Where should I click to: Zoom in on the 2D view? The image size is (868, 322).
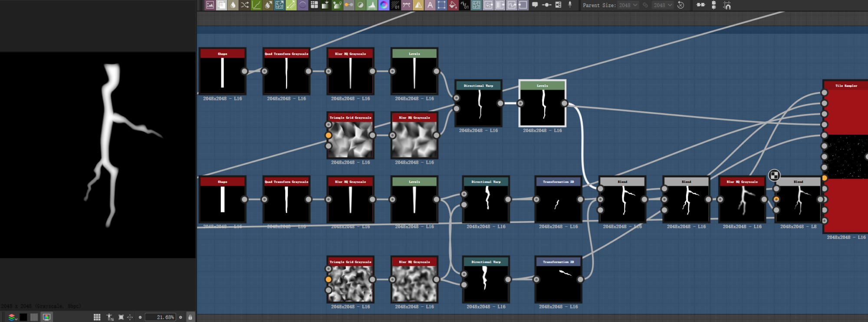(x=181, y=317)
